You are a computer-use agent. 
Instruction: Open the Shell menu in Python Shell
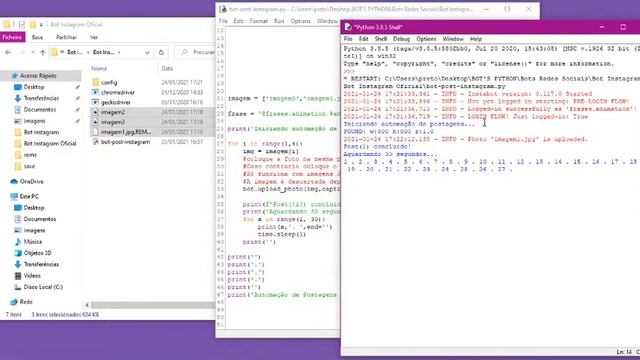[380, 39]
